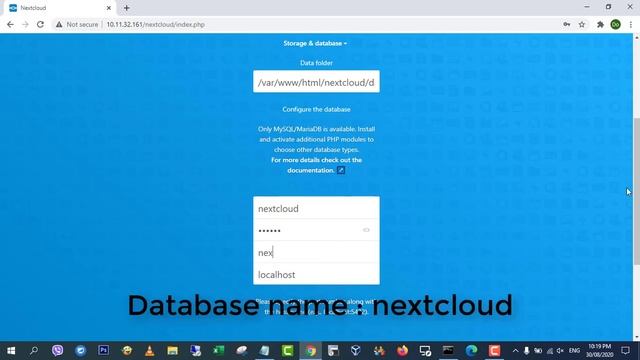Open the Windows Start menu
640x360 pixels.
11,350
